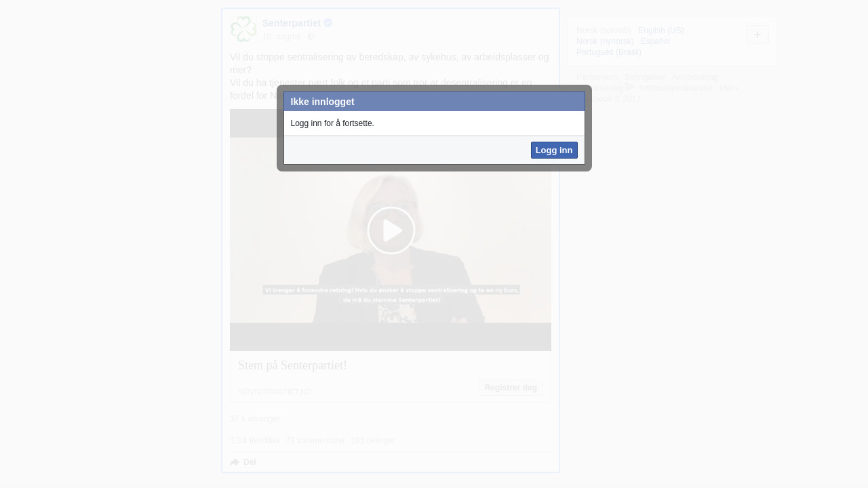Select Español language

(655, 41)
